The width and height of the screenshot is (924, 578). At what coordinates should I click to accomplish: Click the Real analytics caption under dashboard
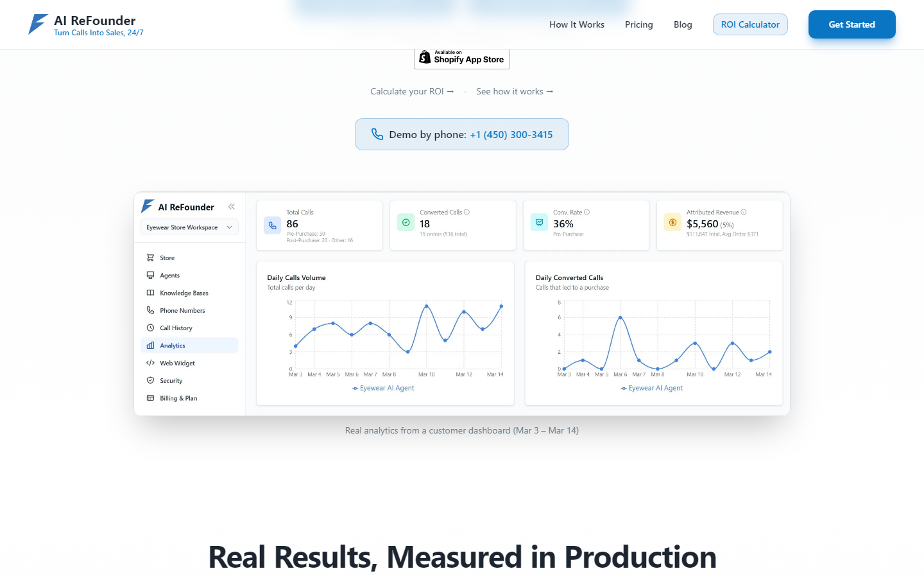click(462, 430)
